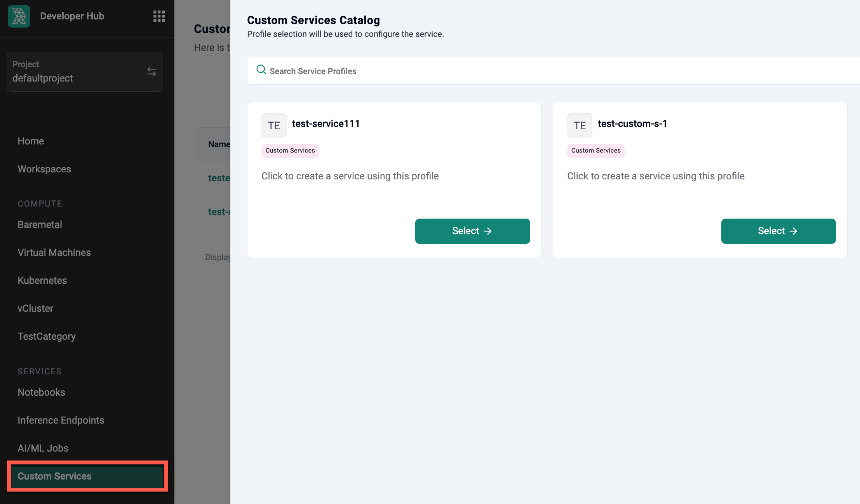Navigate to Inference Endpoints

click(61, 420)
